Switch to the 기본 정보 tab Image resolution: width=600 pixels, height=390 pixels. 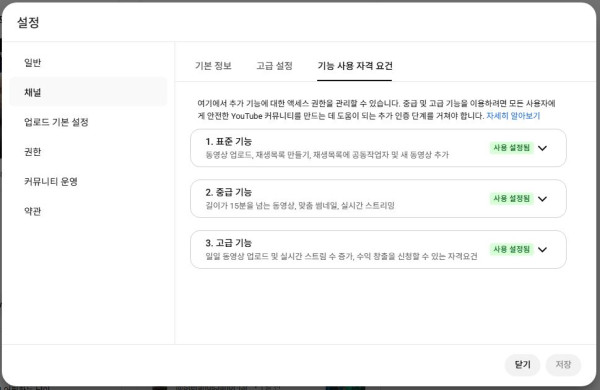pos(213,66)
